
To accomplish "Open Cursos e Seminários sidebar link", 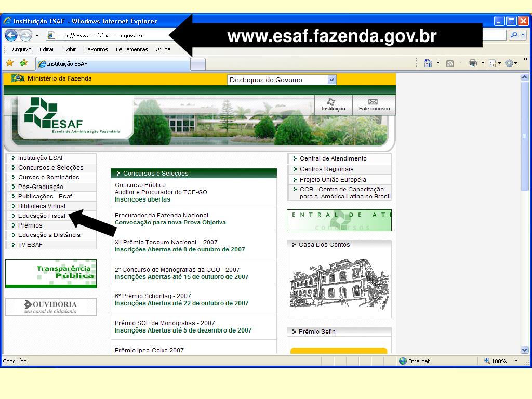I will [x=48, y=177].
